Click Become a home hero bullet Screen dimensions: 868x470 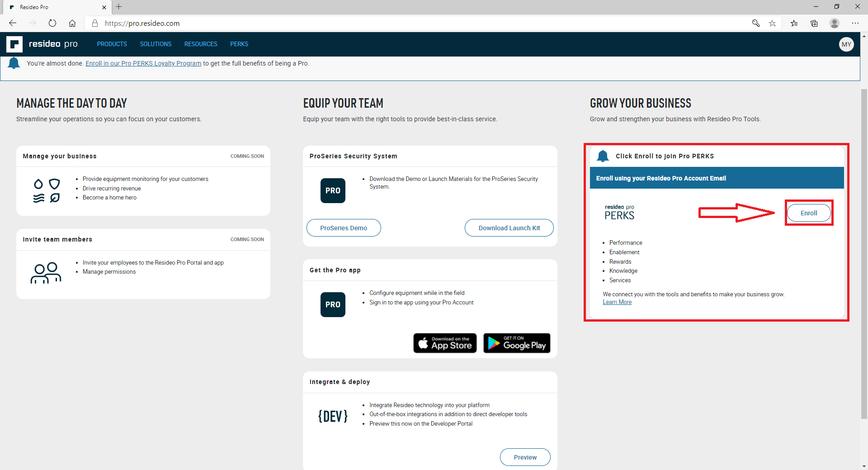pos(109,198)
